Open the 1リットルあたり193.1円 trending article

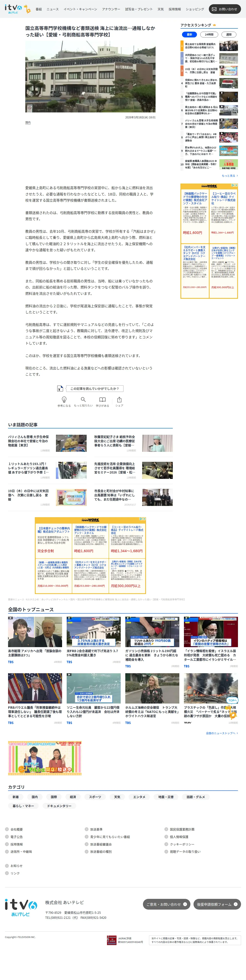48,470
